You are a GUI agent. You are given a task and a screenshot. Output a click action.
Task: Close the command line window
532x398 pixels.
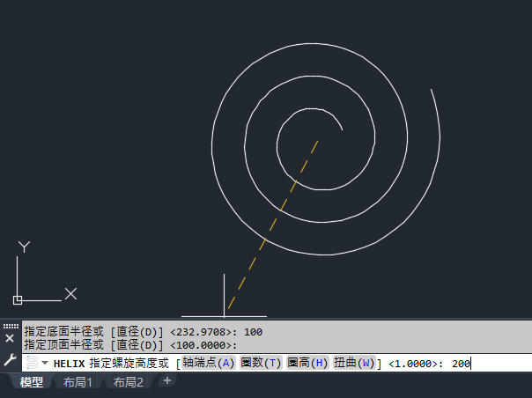tap(10, 338)
